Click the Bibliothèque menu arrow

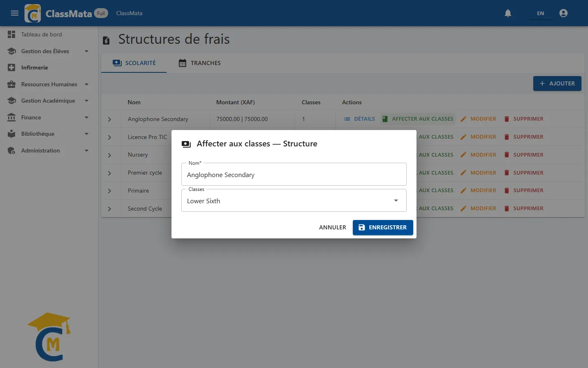pyautogui.click(x=87, y=134)
